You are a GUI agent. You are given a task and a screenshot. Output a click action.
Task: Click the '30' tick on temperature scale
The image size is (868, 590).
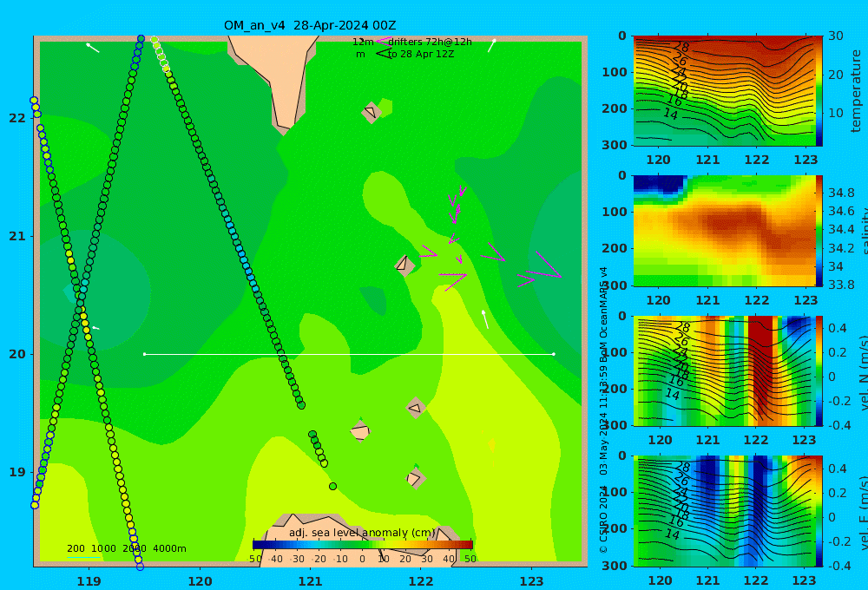click(835, 36)
